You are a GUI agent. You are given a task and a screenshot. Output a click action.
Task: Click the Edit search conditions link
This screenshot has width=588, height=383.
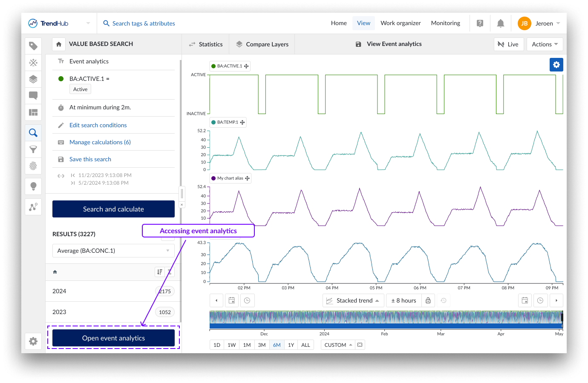tap(98, 125)
